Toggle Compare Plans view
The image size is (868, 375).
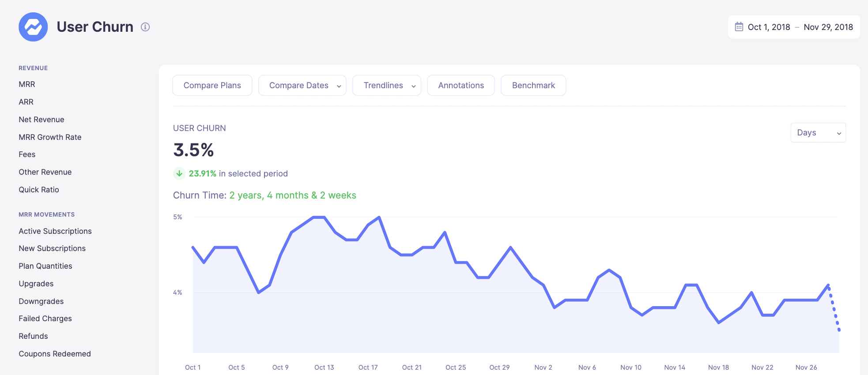click(212, 85)
